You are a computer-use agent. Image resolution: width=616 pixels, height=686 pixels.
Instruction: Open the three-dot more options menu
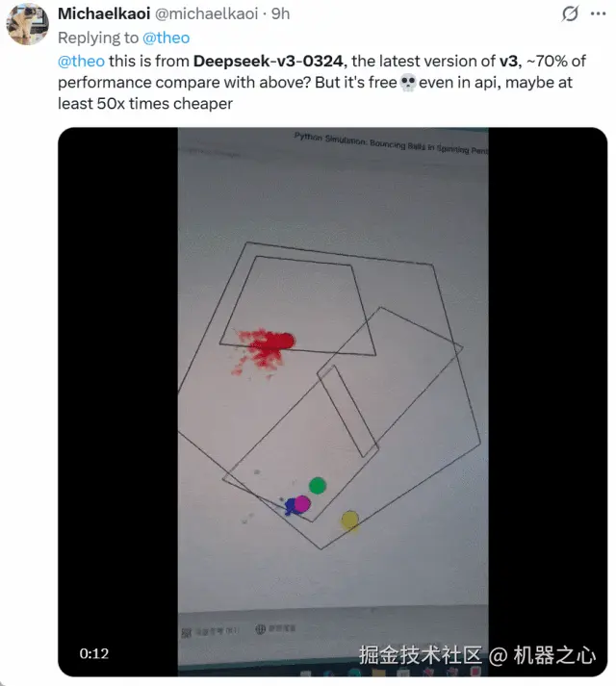click(598, 13)
